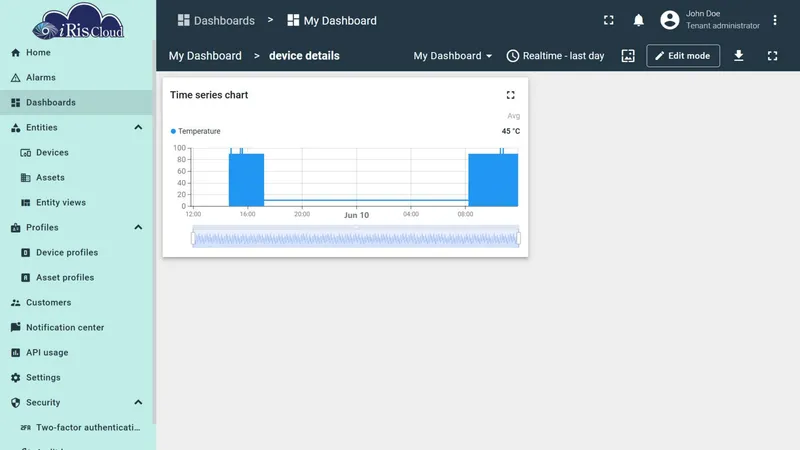Click the 45 °C average value
The image size is (800, 450).
tap(511, 131)
